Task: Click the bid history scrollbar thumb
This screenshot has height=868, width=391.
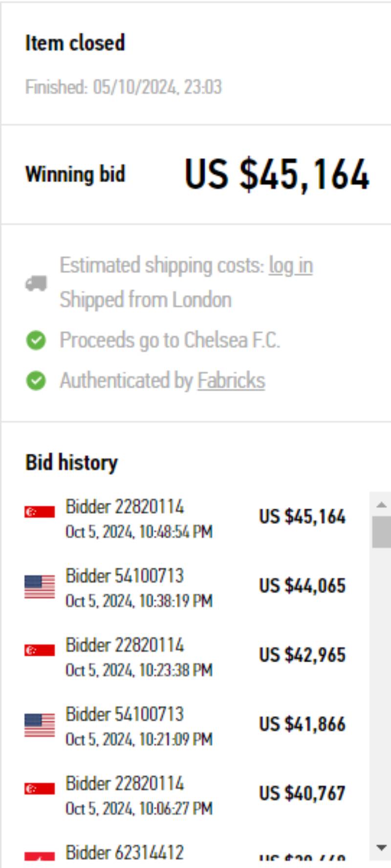Action: coord(381,532)
